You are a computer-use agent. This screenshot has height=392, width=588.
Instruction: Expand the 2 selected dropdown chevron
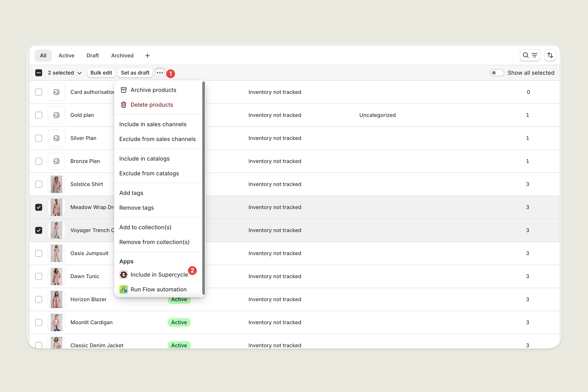pos(80,73)
